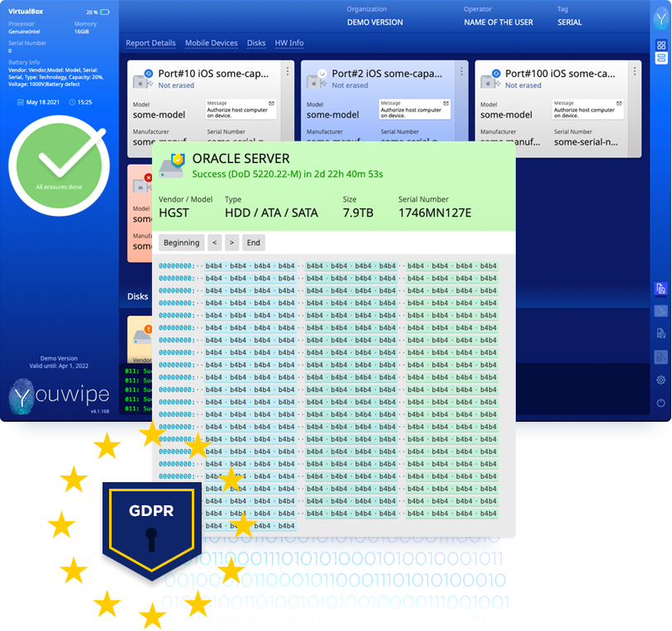Click the battery indicator icon

pos(105,12)
